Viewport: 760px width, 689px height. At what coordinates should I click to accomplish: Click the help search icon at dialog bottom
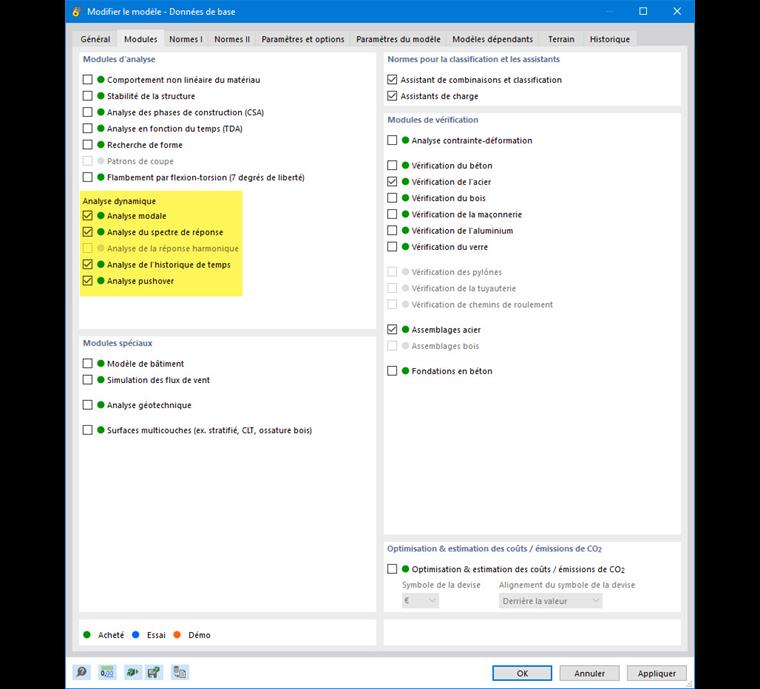81,672
